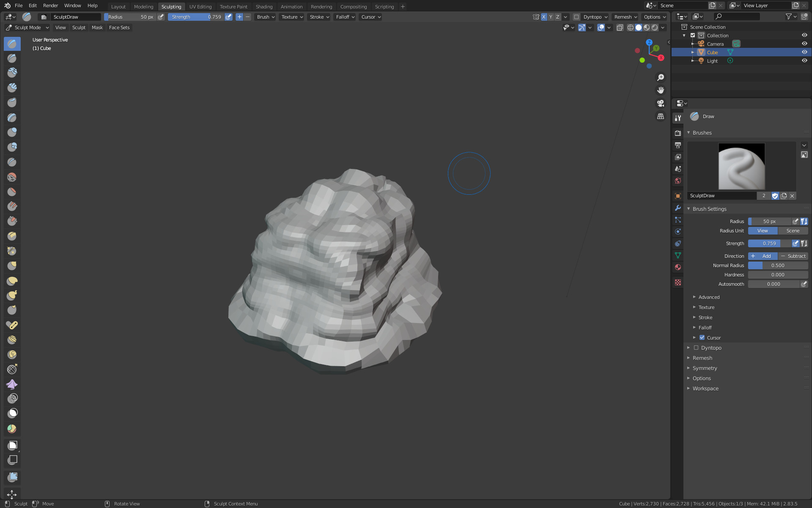Screen dimensions: 812x508
Task: Open the Sculpting workspace tab
Action: tap(170, 6)
